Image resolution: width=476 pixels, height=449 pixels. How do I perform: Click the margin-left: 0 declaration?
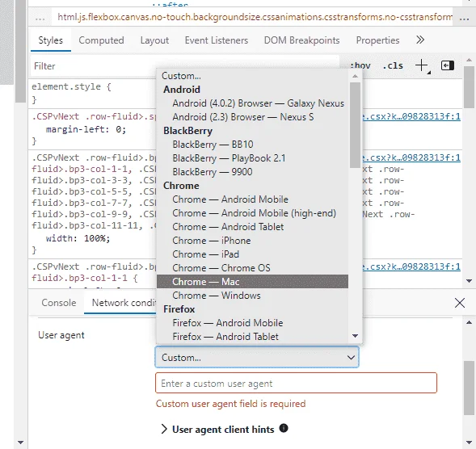pos(86,129)
